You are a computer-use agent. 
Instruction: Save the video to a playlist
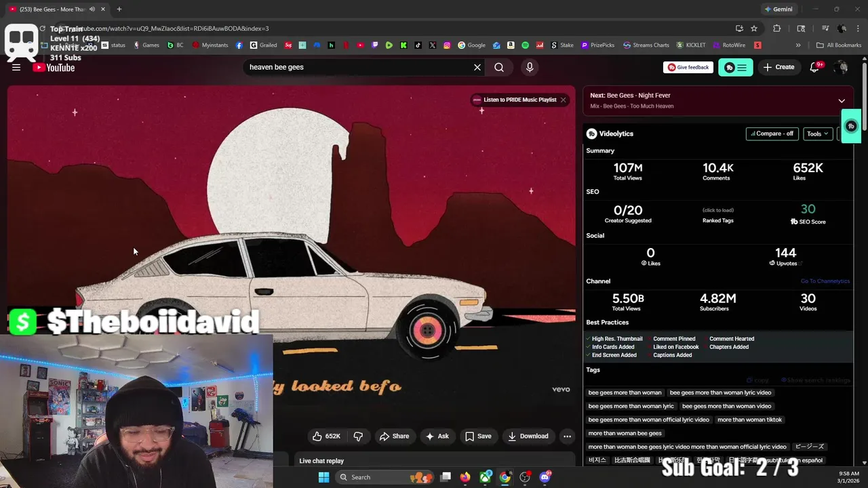click(478, 436)
